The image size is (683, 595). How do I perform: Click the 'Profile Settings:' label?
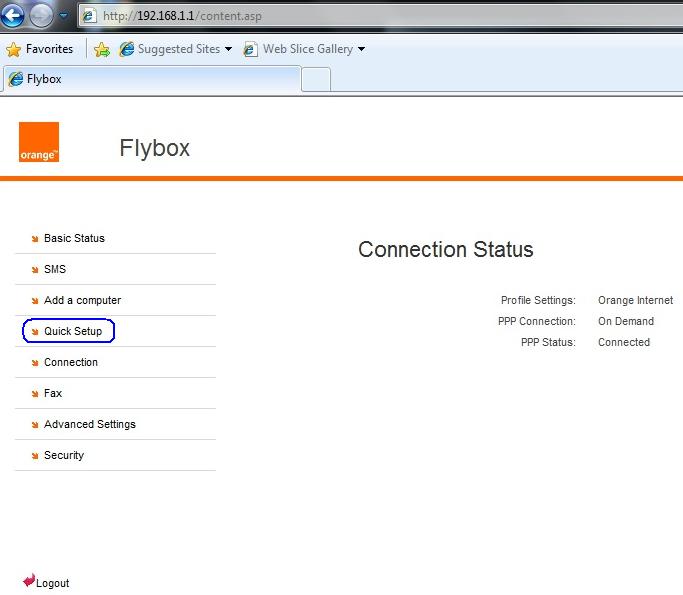point(538,300)
